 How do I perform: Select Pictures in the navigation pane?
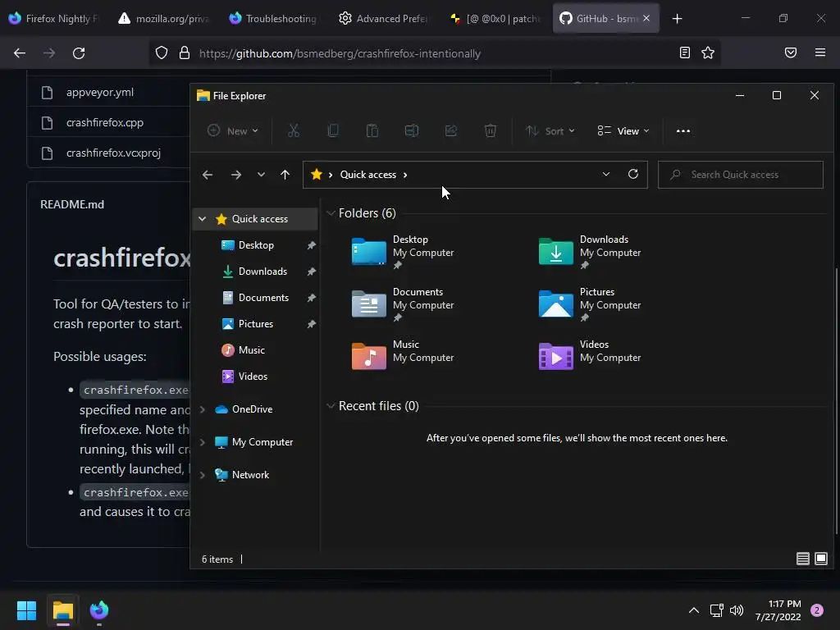coord(256,323)
